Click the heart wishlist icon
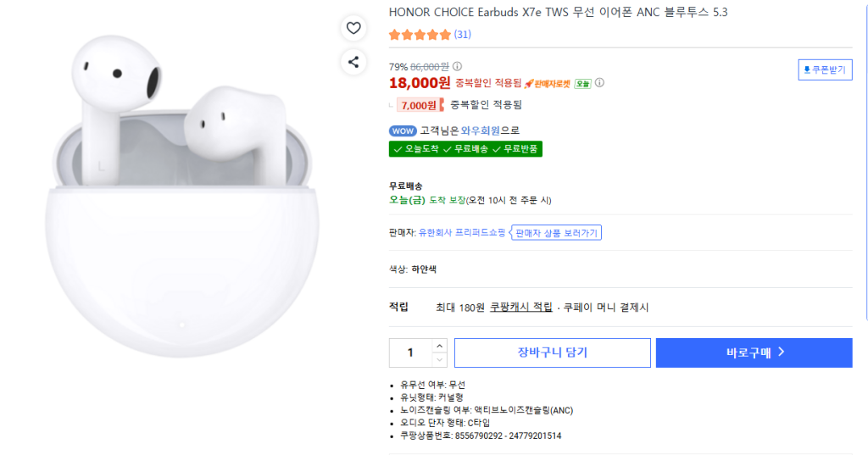Screen dimensions: 868x455 (x=353, y=28)
